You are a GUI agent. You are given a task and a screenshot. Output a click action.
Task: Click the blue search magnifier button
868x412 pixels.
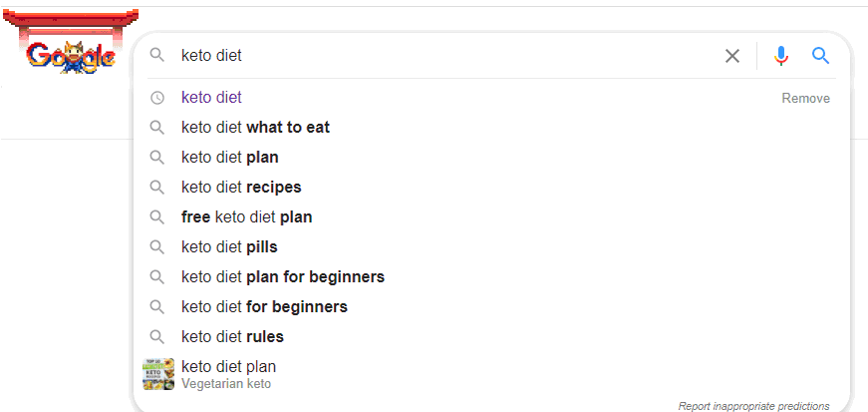pyautogui.click(x=821, y=56)
